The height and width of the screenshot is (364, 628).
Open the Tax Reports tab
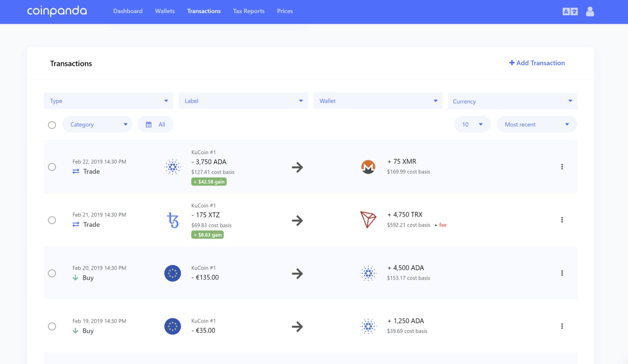click(249, 11)
